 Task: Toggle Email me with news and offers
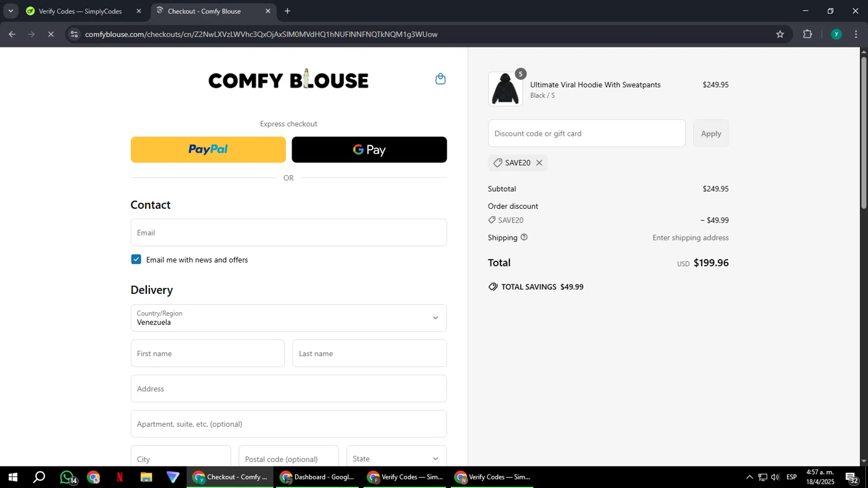pyautogui.click(x=136, y=260)
